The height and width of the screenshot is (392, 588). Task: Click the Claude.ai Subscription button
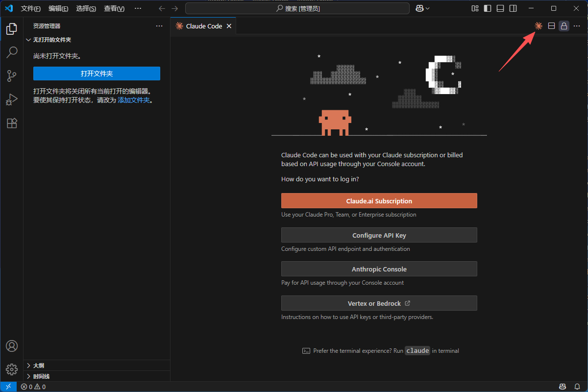click(x=379, y=201)
